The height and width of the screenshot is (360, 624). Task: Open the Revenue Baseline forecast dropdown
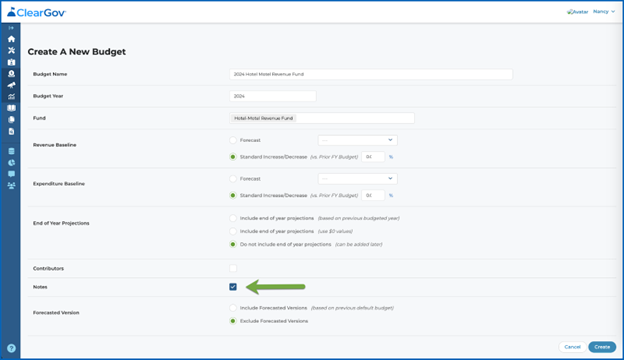[357, 140]
